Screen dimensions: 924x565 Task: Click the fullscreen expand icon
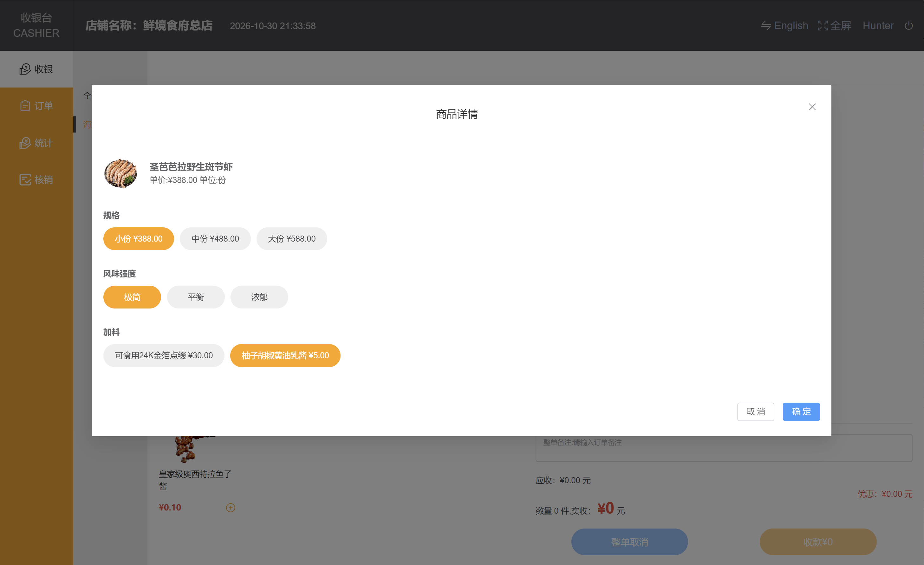pos(823,25)
